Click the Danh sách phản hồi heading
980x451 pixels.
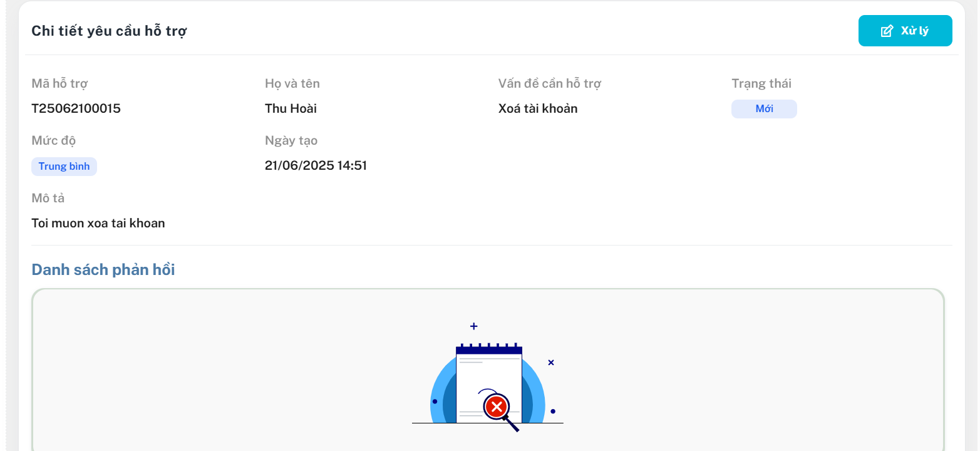pyautogui.click(x=103, y=270)
